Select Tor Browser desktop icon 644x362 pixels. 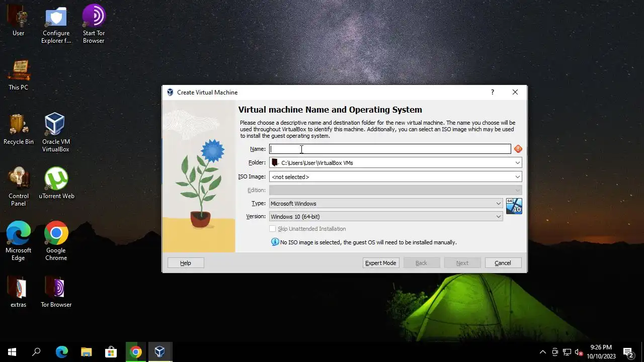[x=56, y=292]
